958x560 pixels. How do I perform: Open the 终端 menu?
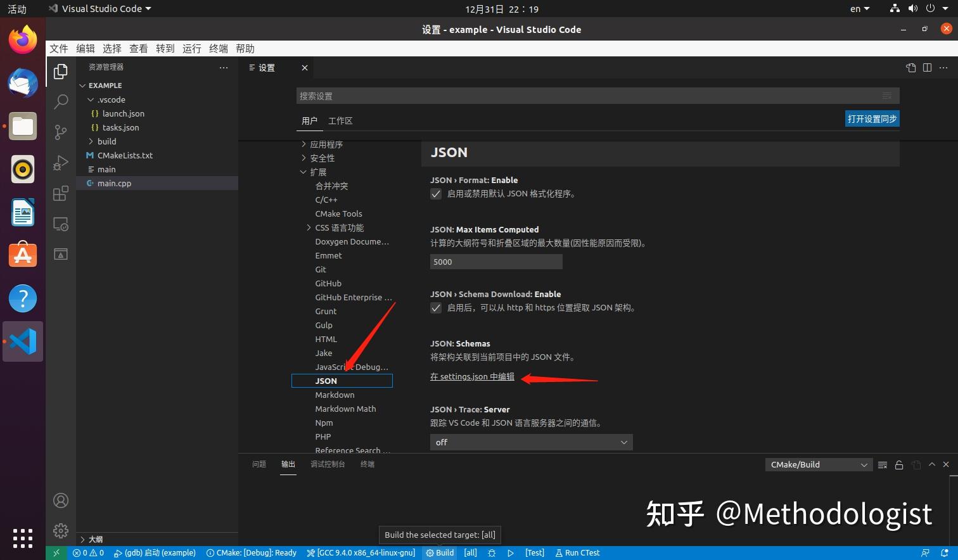219,49
